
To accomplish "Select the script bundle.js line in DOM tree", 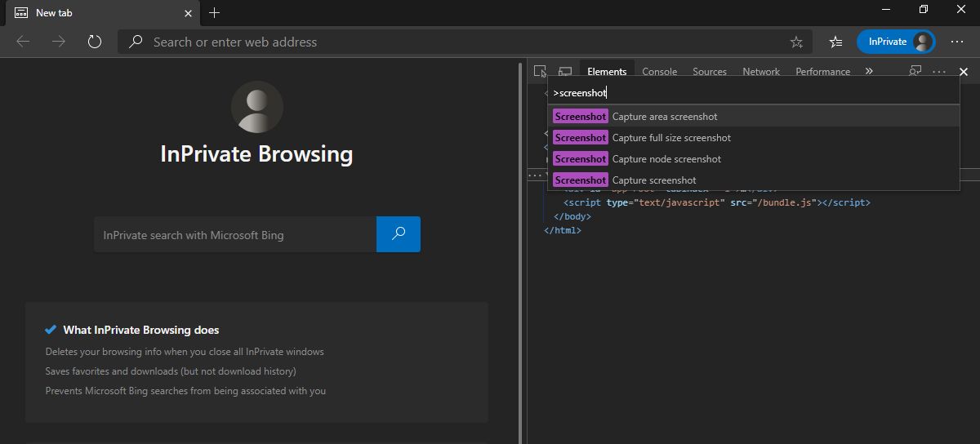I will coord(717,202).
